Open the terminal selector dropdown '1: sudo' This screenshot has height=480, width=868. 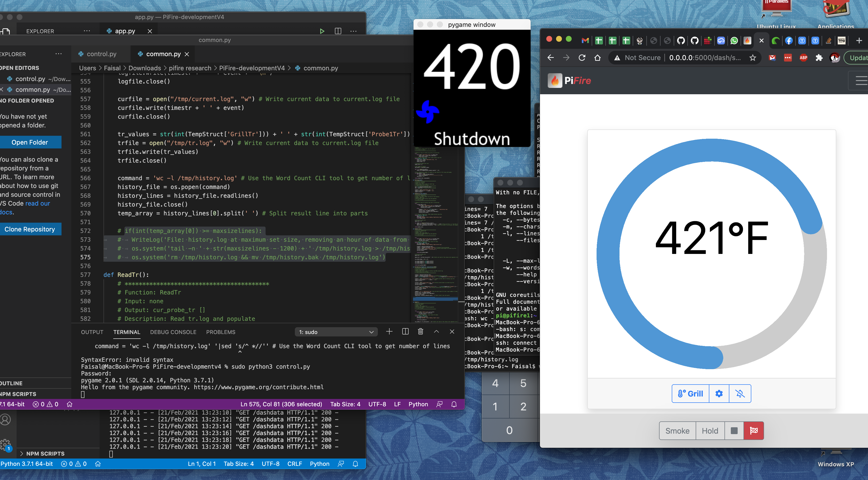336,332
